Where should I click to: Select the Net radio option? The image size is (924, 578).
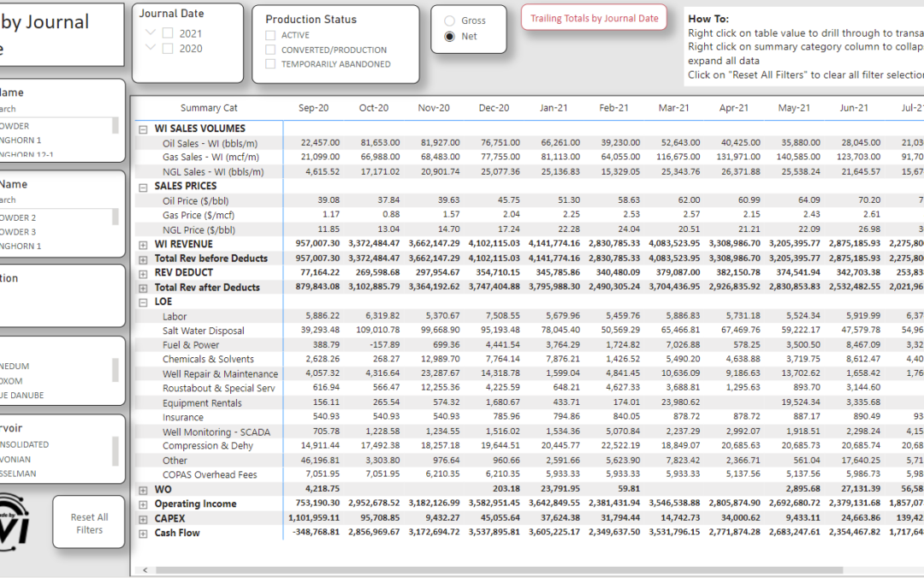[x=450, y=37]
